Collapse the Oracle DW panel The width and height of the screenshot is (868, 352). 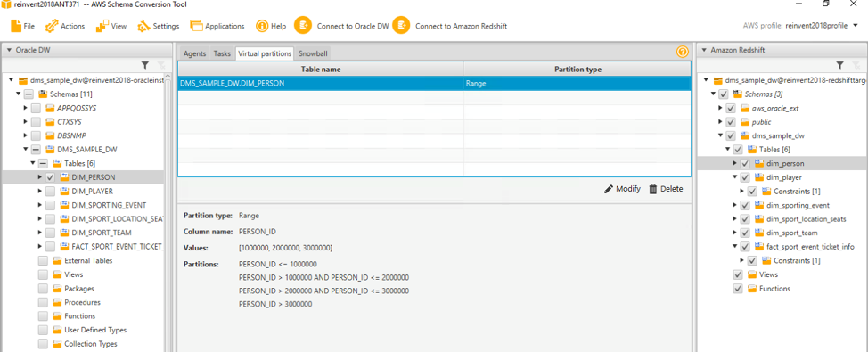pos(9,50)
